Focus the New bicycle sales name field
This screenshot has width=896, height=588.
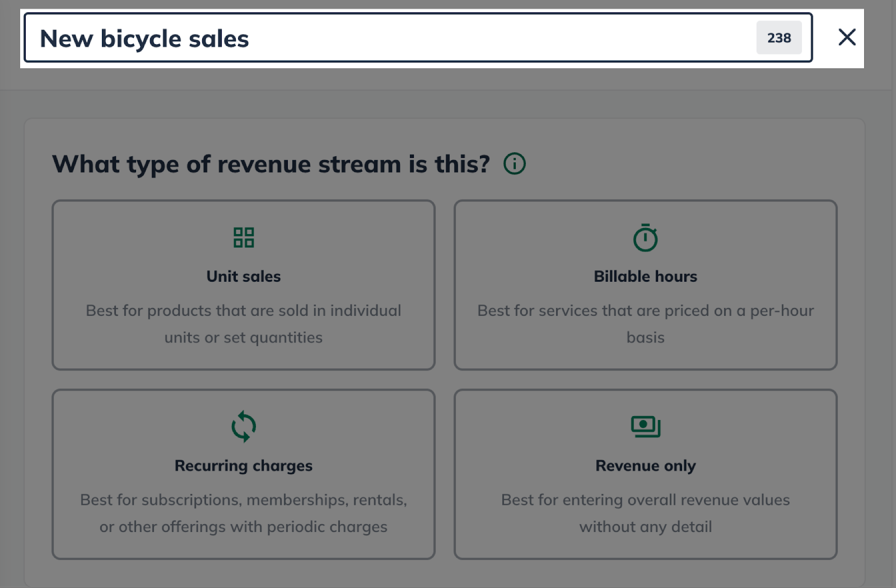[x=392, y=39]
